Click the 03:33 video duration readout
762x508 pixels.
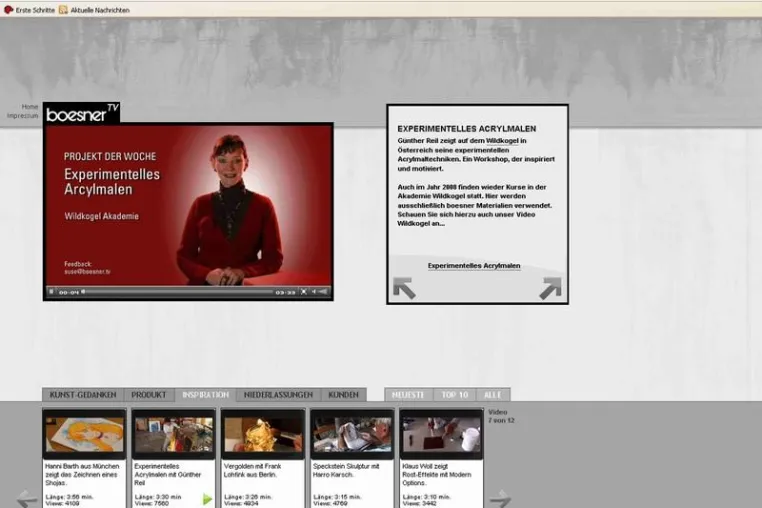tap(285, 293)
